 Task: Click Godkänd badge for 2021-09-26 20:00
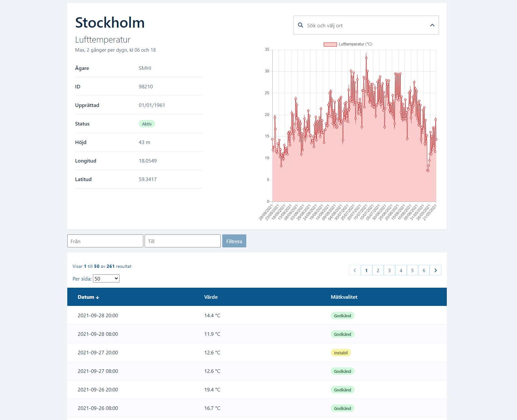click(x=343, y=390)
